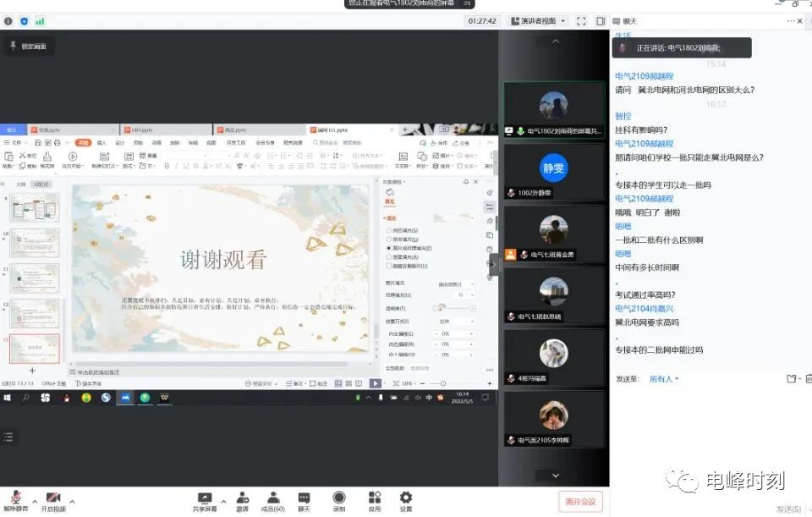
Task: Start recording the meeting
Action: pos(339,501)
